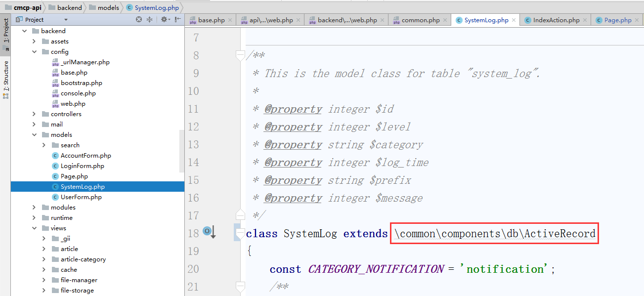
Task: Expand the controllers folder
Action: 34,114
